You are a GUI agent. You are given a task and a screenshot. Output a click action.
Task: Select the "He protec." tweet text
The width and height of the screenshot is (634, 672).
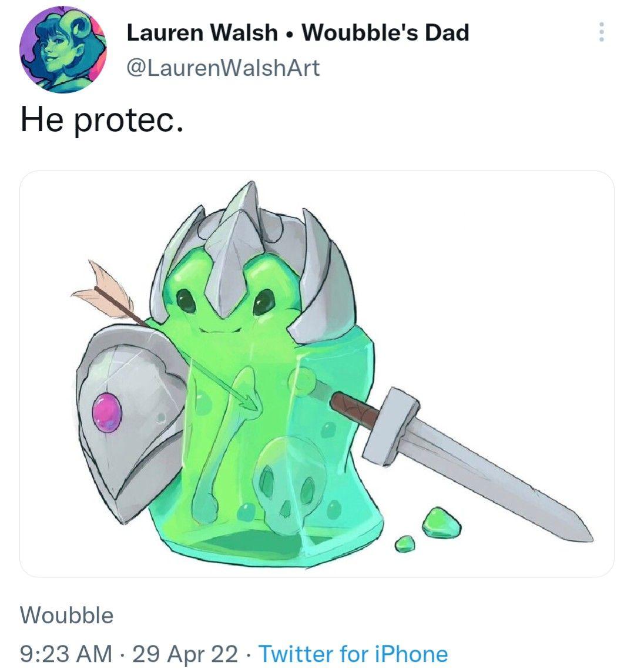click(102, 121)
